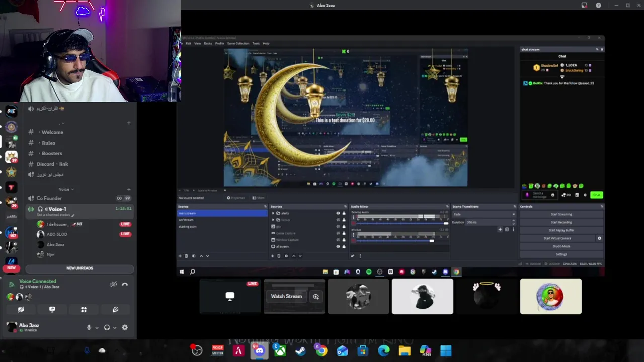Open Discord user settings gear
The height and width of the screenshot is (362, 644).
125,328
